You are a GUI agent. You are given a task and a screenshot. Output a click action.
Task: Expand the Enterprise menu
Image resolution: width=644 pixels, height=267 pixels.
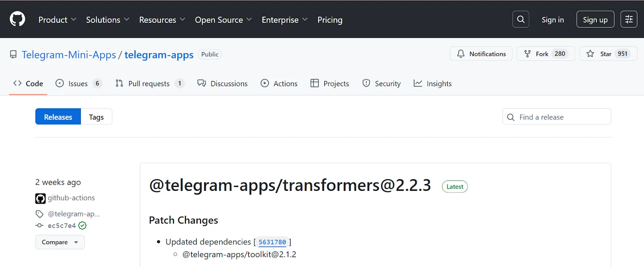click(x=285, y=20)
